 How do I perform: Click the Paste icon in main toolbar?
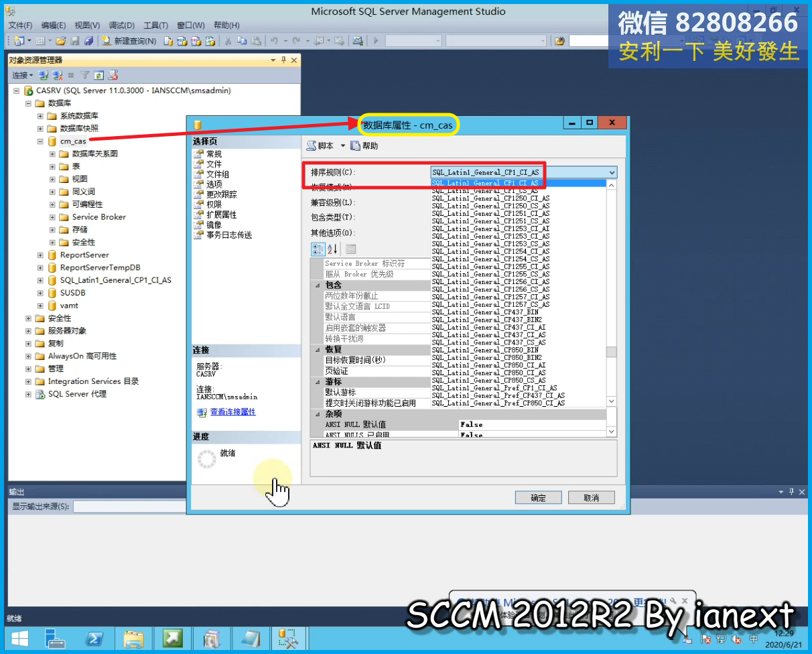[256, 41]
